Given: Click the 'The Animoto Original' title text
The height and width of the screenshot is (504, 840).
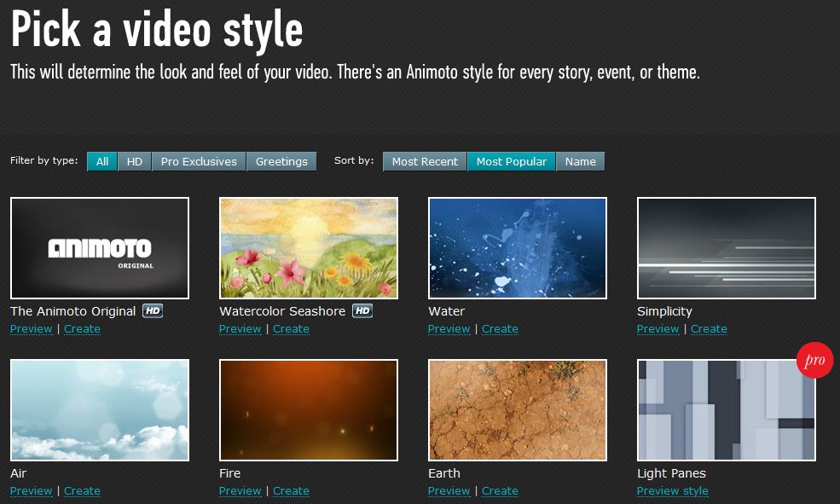Looking at the screenshot, I should tap(72, 311).
